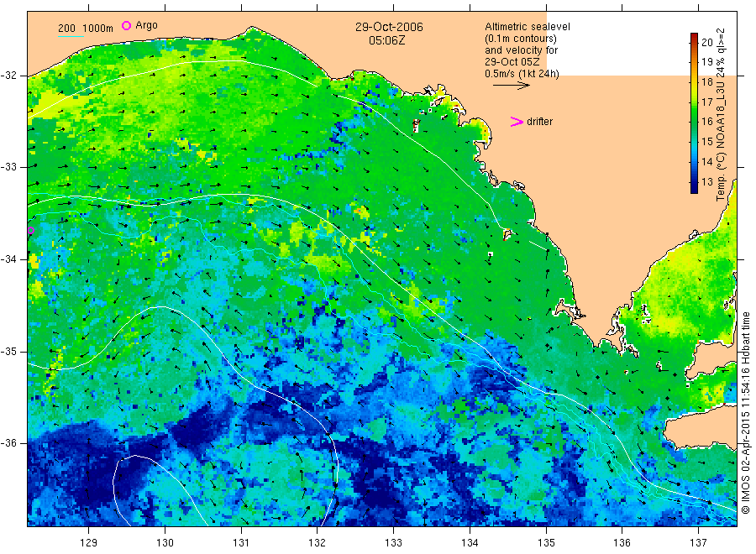Click the longitude label '136'

pos(622,542)
